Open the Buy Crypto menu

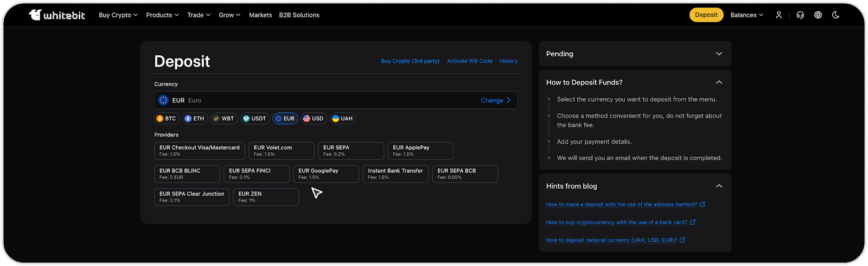pyautogui.click(x=118, y=15)
